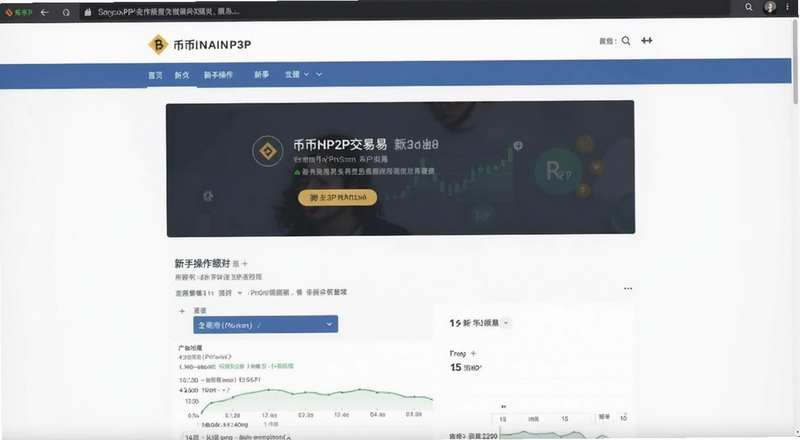Screen dimensions: 800x440
Task: Select the first 15 tab on the mini chart
Action: click(x=503, y=419)
